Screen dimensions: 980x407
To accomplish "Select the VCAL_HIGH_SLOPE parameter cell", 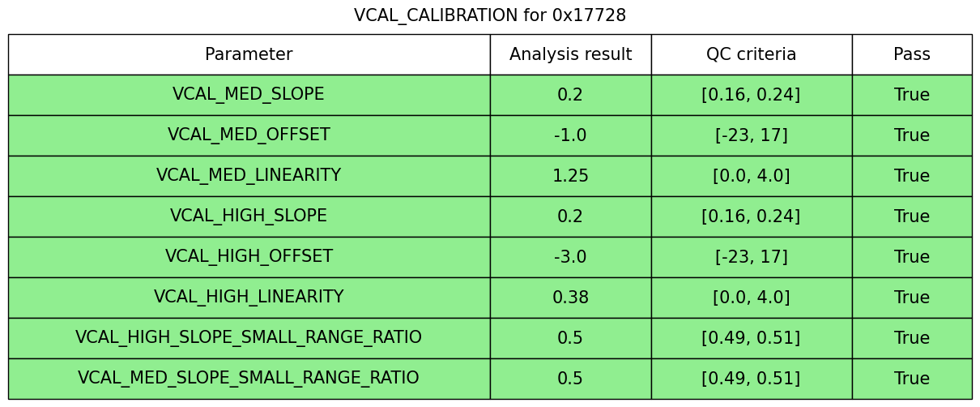I will tap(249, 216).
